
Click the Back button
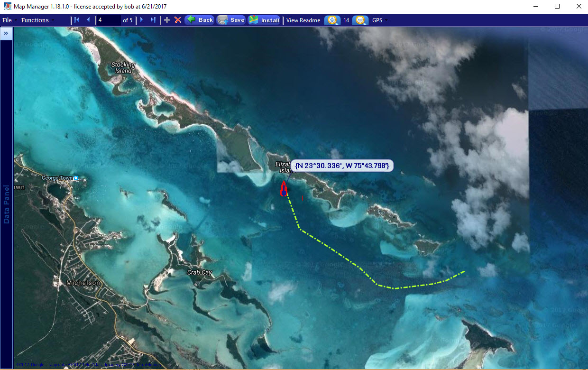(x=199, y=20)
